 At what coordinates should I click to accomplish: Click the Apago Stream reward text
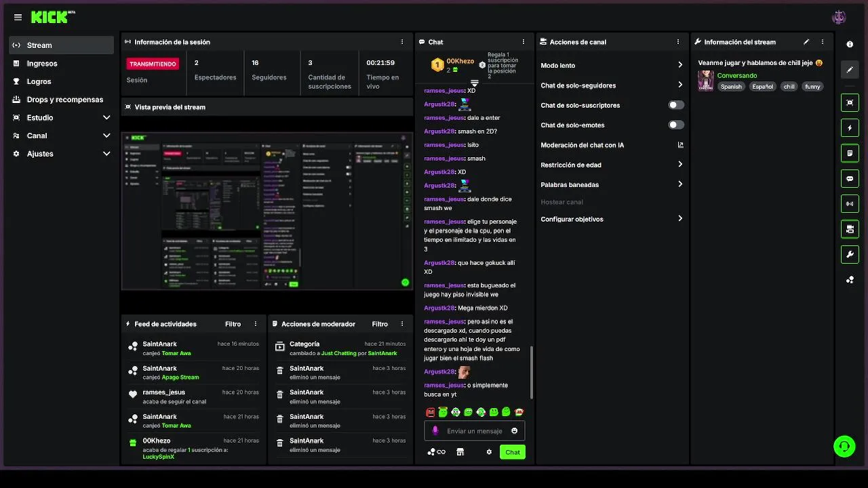pyautogui.click(x=180, y=378)
